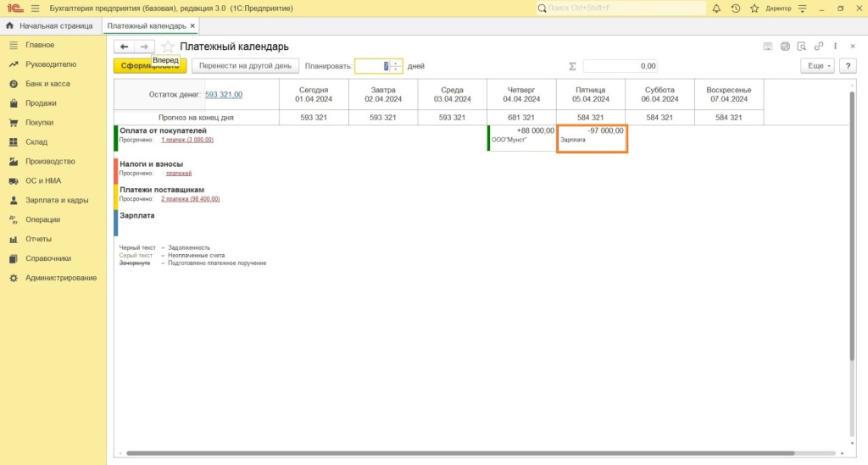The width and height of the screenshot is (868, 465).
Task: Open the 593 321,00 cash balance link
Action: [x=224, y=95]
